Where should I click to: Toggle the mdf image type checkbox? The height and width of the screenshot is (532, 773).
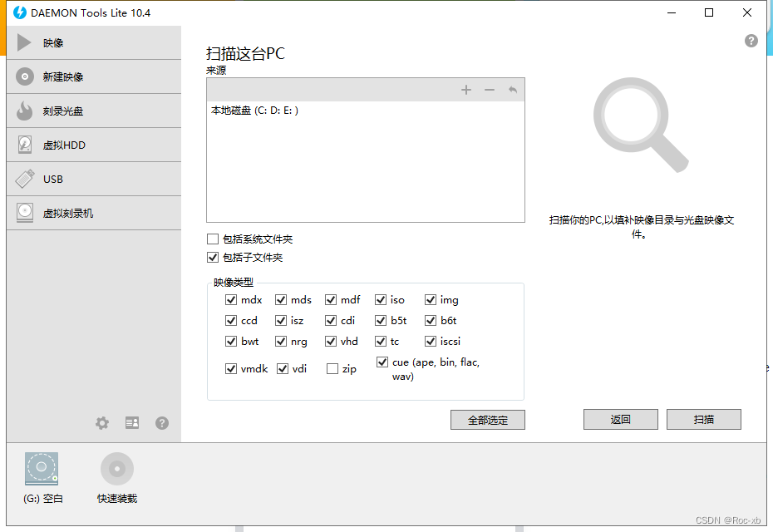(330, 300)
